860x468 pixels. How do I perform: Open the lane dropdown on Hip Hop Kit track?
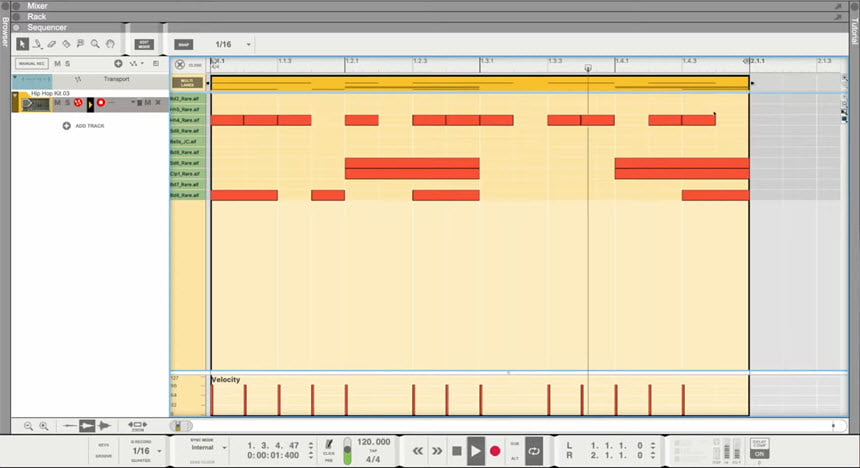point(133,103)
